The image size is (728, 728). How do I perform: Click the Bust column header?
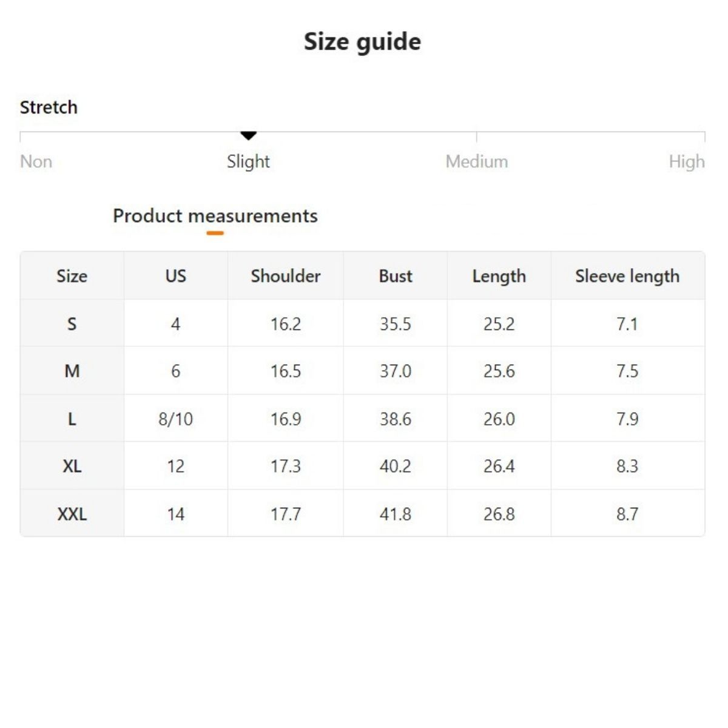point(395,276)
